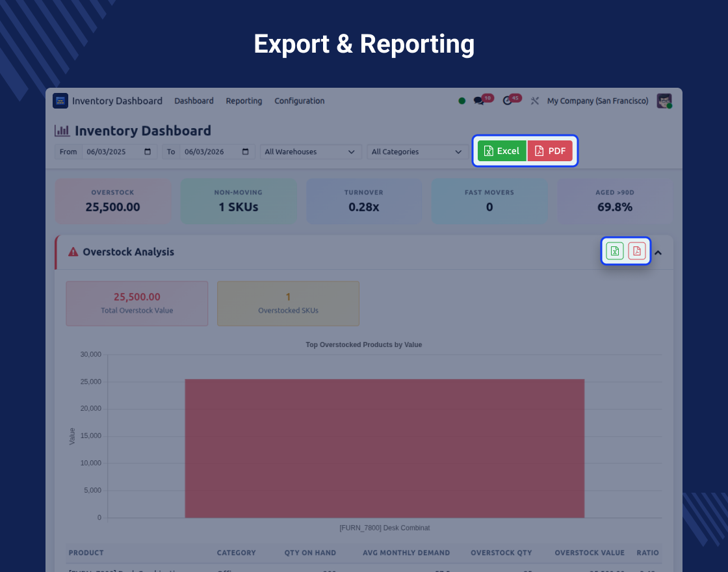Click the green online status indicator
The height and width of the screenshot is (572, 728).
(x=461, y=101)
